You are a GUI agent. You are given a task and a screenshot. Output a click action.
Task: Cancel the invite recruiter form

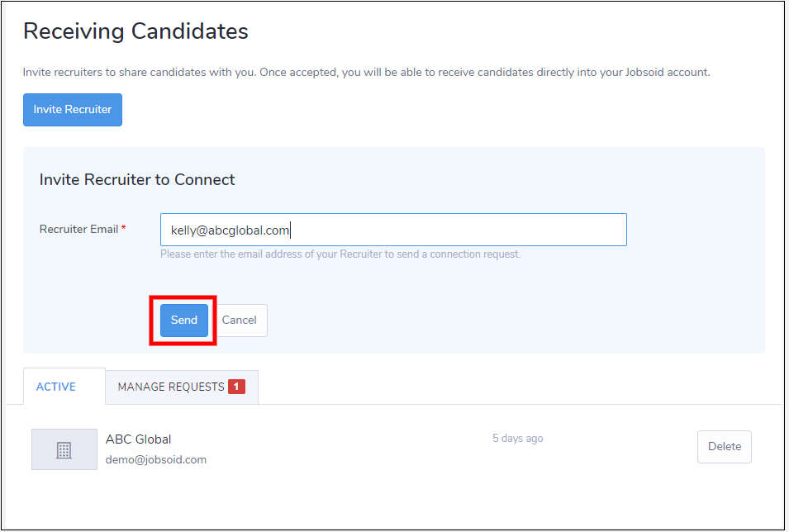tap(239, 321)
